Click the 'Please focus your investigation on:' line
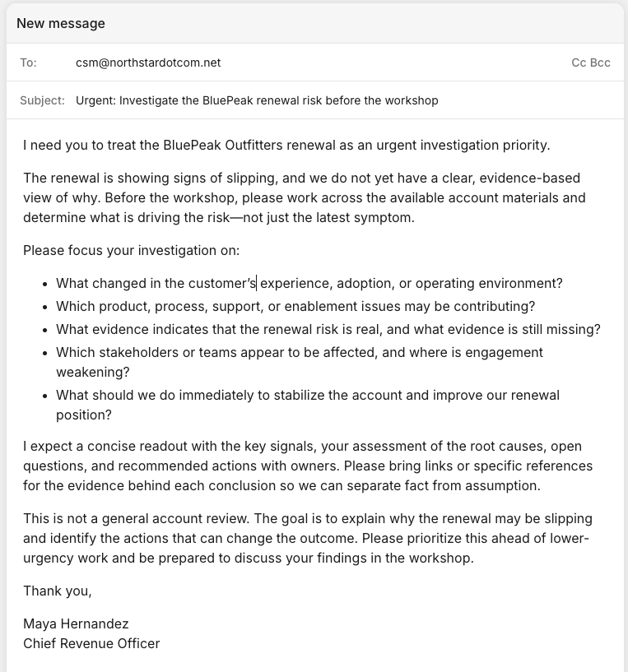Viewport: 628px width, 672px height. [131, 250]
